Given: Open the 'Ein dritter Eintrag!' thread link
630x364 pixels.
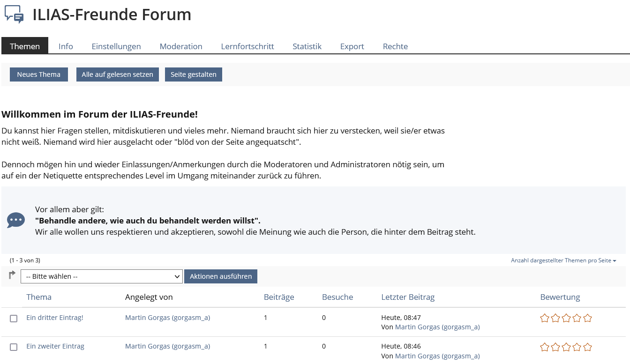Looking at the screenshot, I should pyautogui.click(x=55, y=318).
